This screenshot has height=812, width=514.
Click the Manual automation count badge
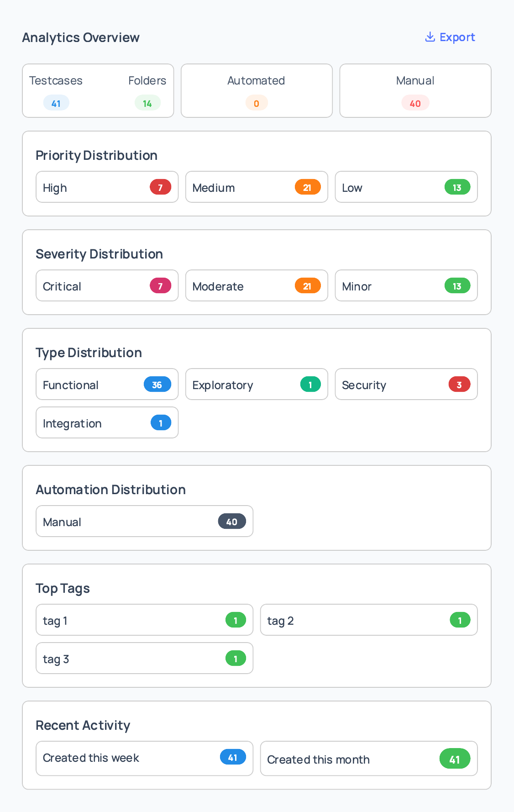click(x=232, y=521)
